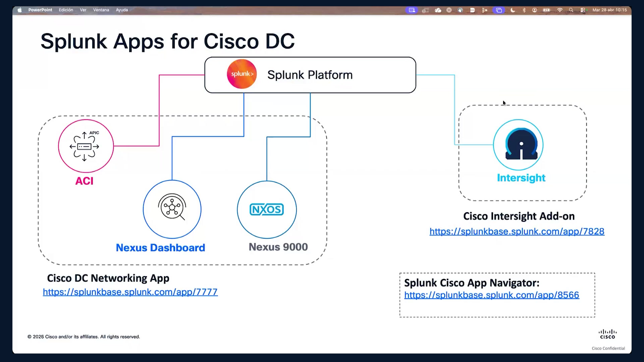Viewport: 644px width, 362px height.
Task: Open the Edición menu
Action: point(66,10)
